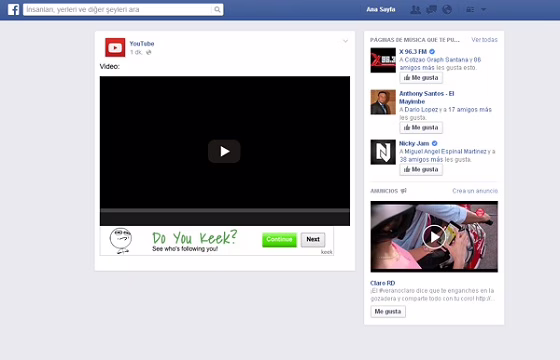Open '38 amigos más' link
The width and height of the screenshot is (560, 360).
421,160
